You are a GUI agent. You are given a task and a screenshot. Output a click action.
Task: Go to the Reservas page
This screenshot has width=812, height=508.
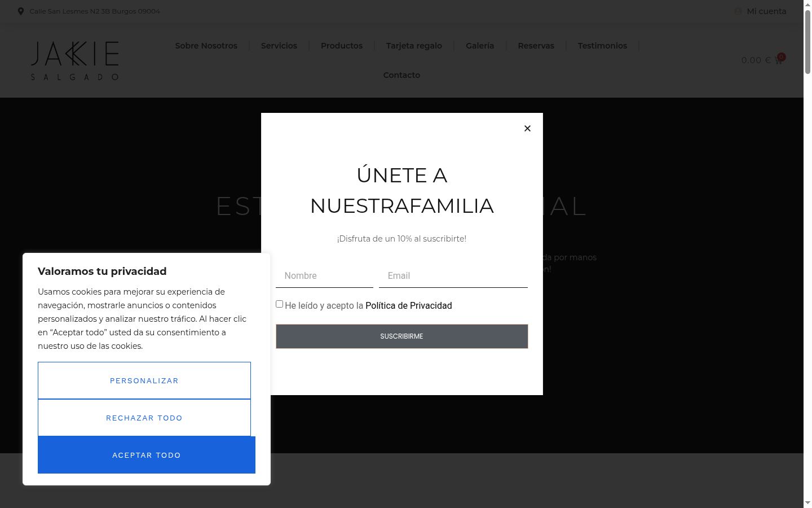(536, 46)
